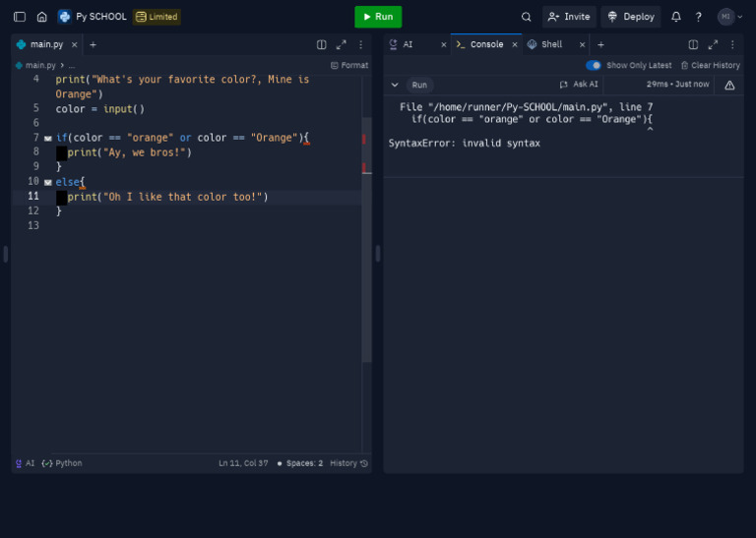Open History in editor status bar
Image resolution: width=756 pixels, height=538 pixels.
(x=348, y=463)
